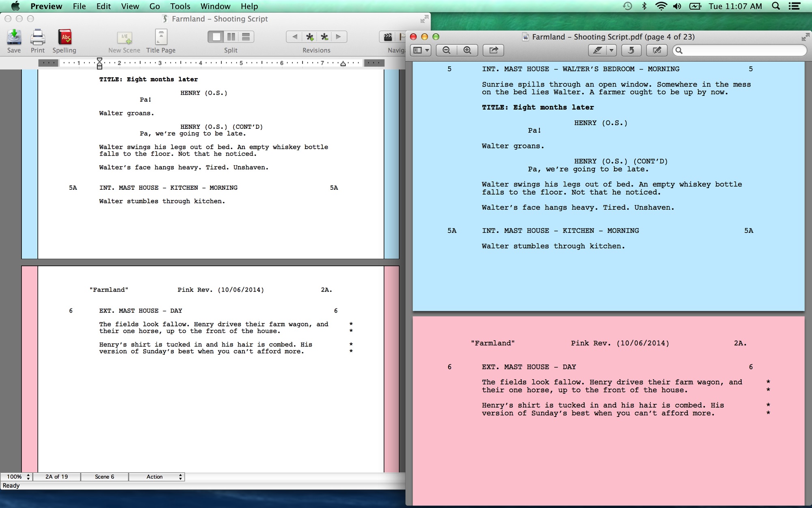Go to next revision arrow

pyautogui.click(x=339, y=37)
